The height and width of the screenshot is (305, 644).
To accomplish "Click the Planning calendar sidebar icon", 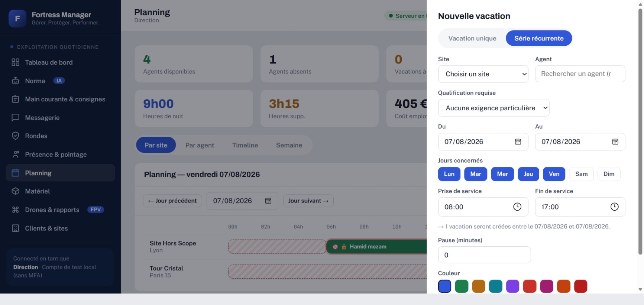I will click(x=15, y=173).
